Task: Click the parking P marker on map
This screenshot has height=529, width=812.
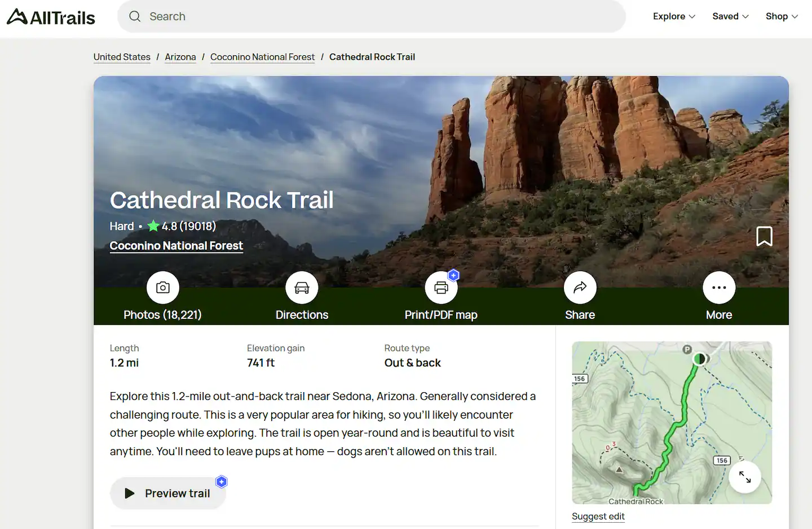Action: pyautogui.click(x=687, y=349)
